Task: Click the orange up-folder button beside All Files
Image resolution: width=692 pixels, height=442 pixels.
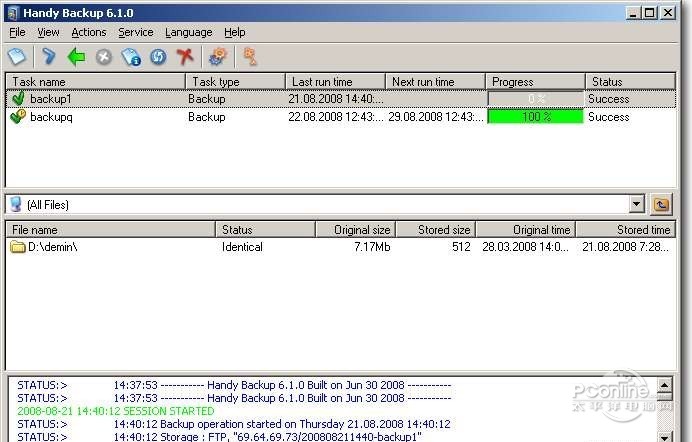Action: pos(661,205)
